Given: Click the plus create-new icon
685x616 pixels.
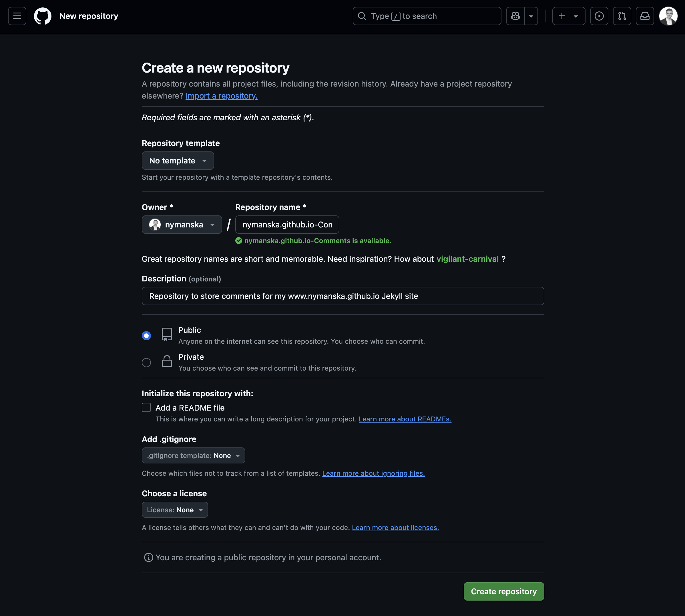Looking at the screenshot, I should click(562, 16).
